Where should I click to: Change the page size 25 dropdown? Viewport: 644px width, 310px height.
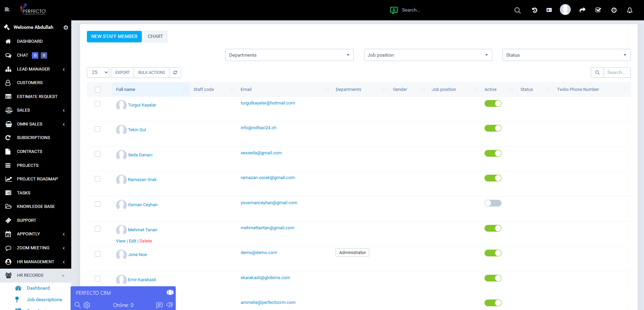coord(98,73)
